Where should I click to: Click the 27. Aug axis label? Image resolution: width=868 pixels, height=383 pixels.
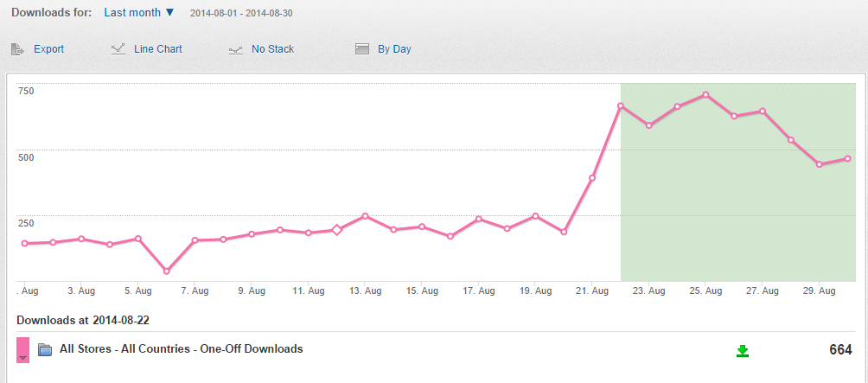coord(763,290)
